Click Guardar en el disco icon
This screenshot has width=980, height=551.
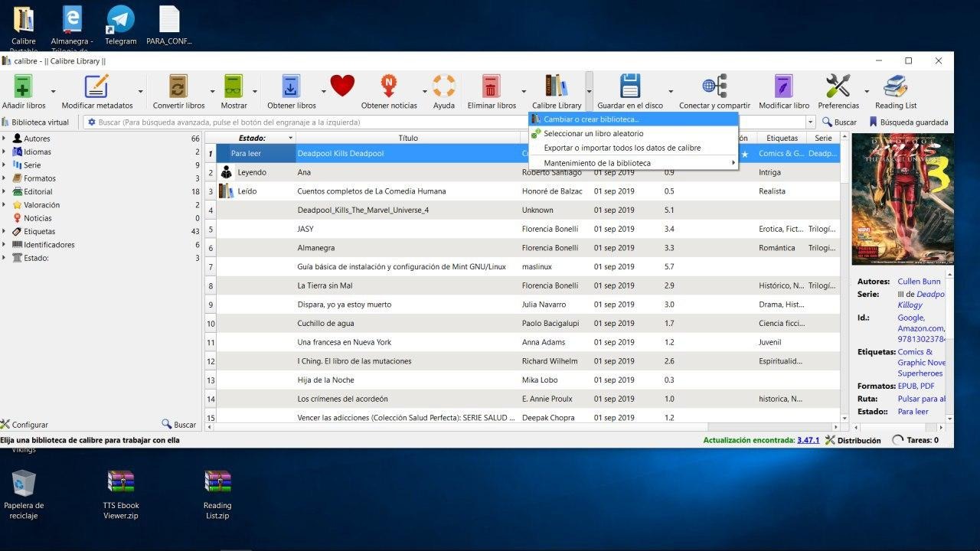click(x=629, y=86)
